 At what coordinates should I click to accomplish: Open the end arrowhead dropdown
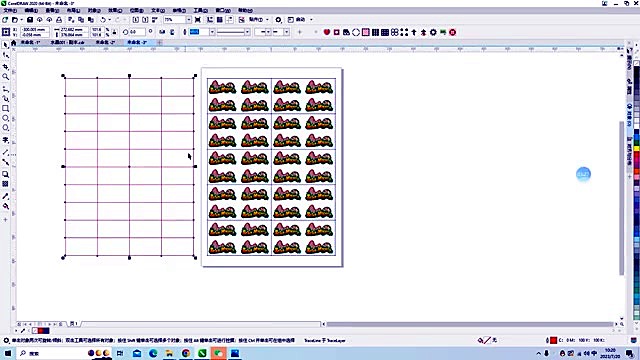coord(287,32)
